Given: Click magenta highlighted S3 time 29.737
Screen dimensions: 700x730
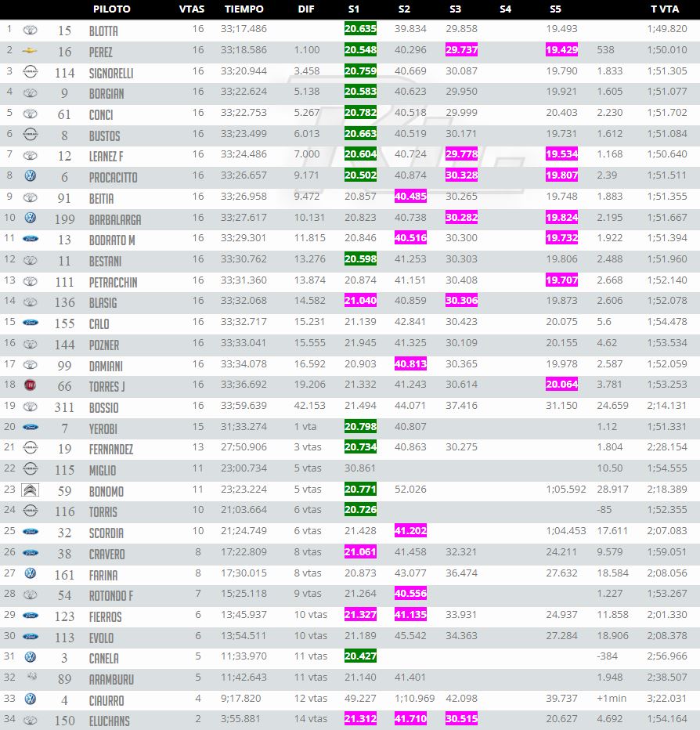Looking at the screenshot, I should click(461, 50).
